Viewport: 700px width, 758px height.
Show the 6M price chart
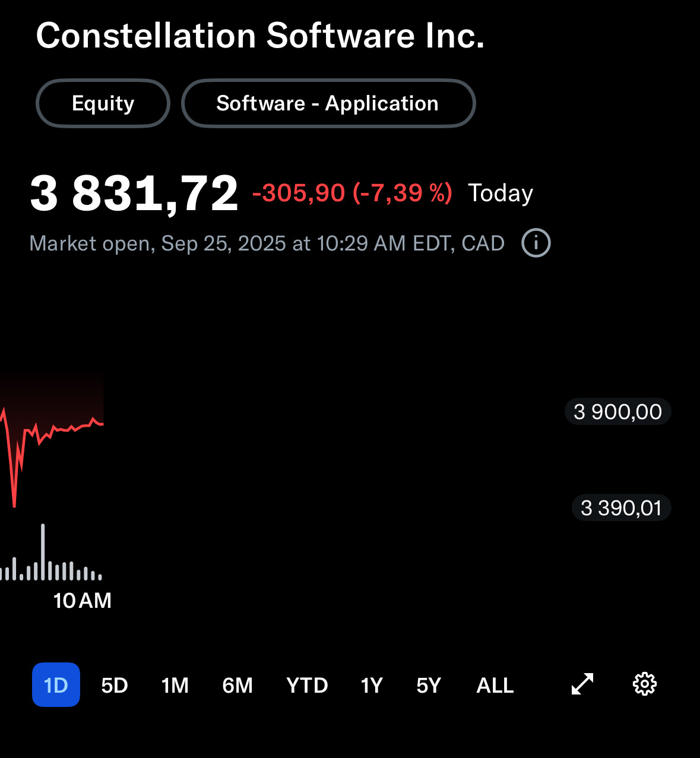(237, 686)
